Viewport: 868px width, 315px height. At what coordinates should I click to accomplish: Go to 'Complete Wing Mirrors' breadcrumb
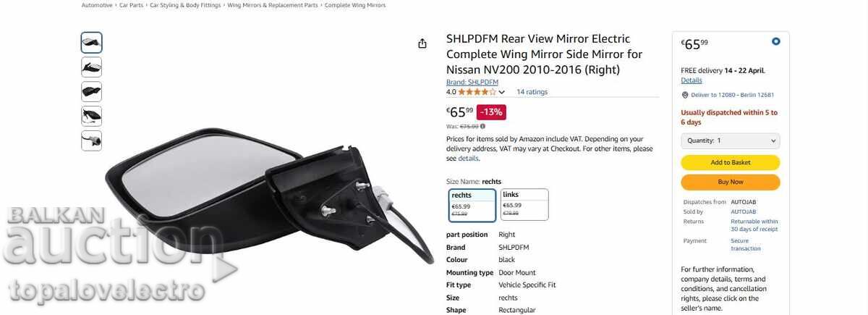[x=355, y=5]
